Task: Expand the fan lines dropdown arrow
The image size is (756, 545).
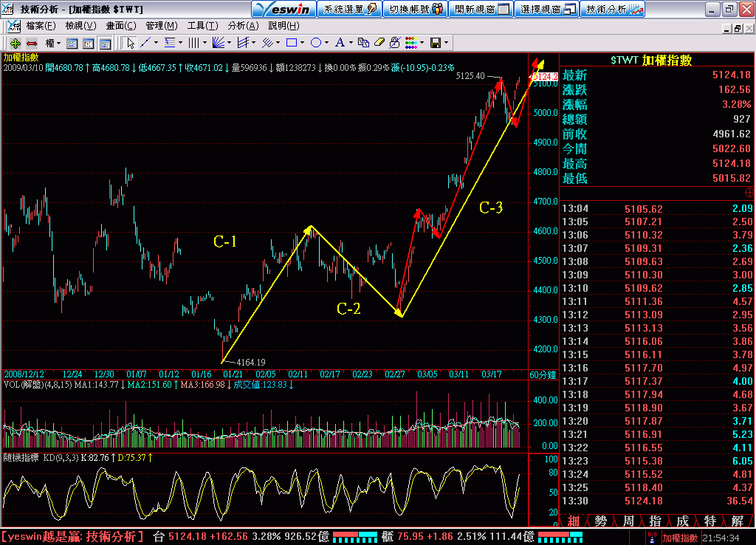Action: (229, 44)
